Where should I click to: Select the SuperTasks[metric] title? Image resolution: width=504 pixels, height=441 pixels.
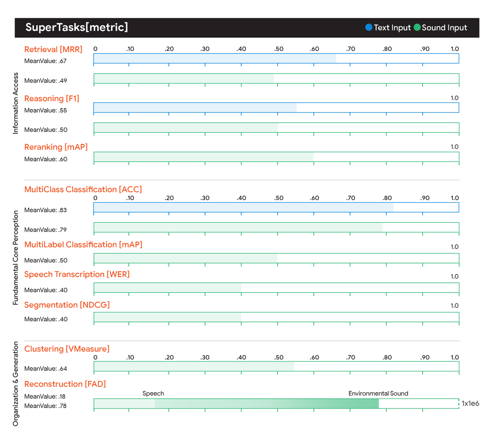pos(77,27)
